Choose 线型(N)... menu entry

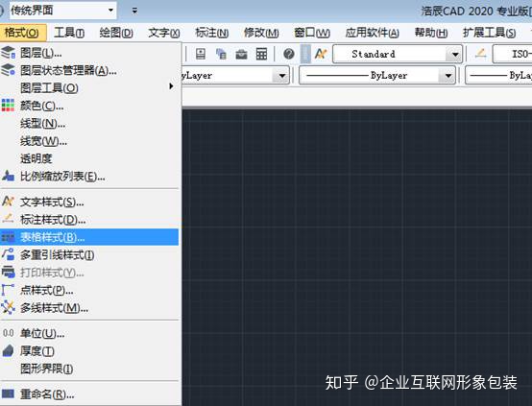point(89,123)
